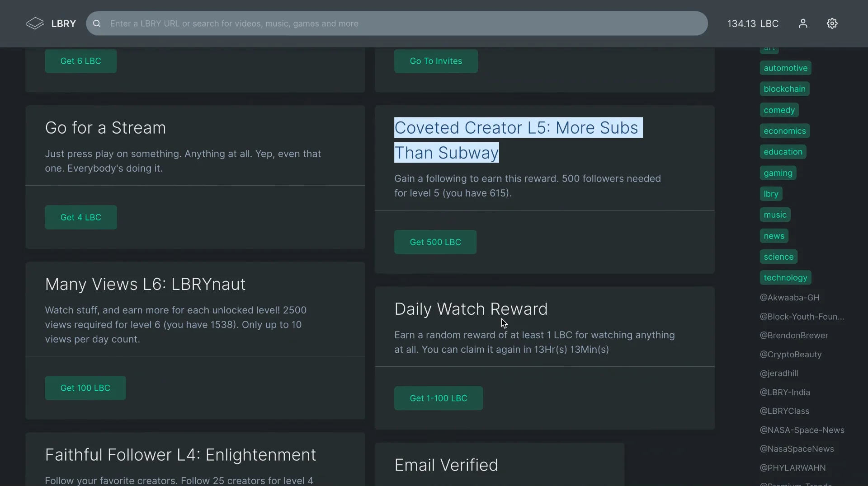Viewport: 868px width, 486px height.
Task: Open the @LBRY-India channel
Action: [x=785, y=393]
